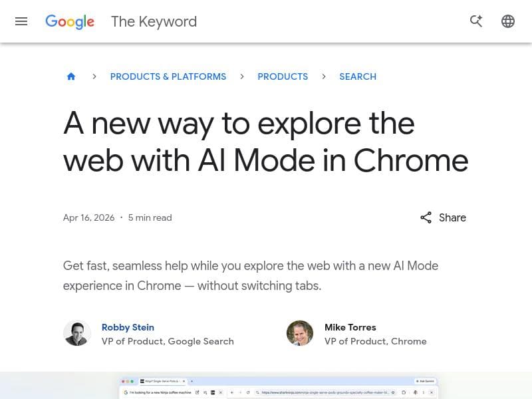Click the chevron after PRODUCTS & PLATFORMS
532x399 pixels.
(x=242, y=76)
